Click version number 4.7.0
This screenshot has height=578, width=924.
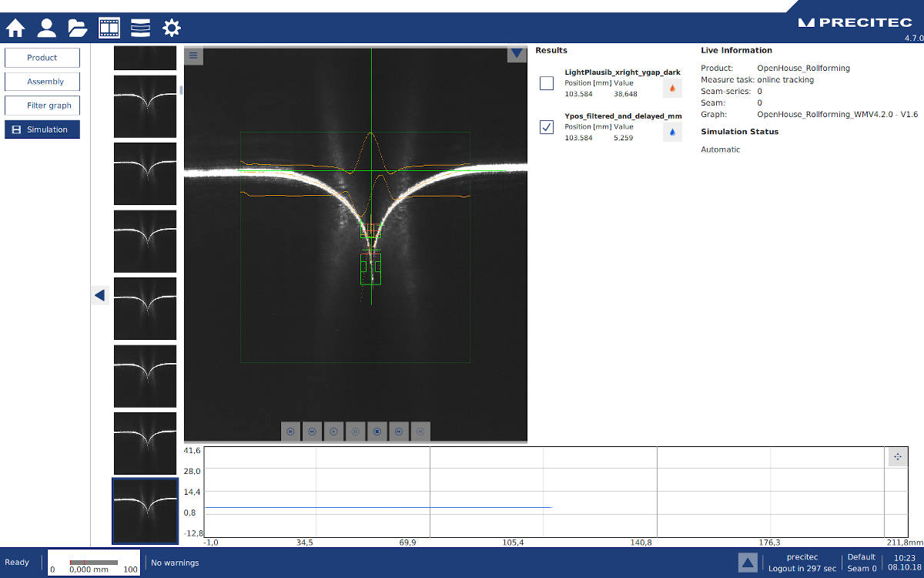(x=913, y=38)
